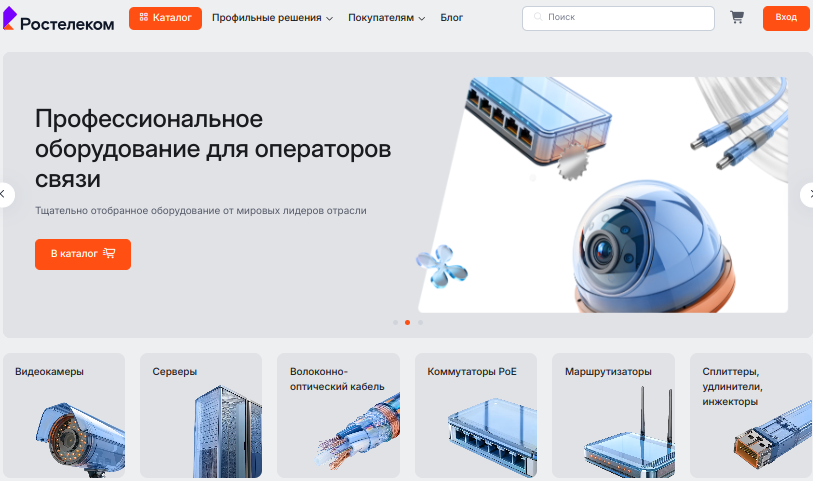Open Серверы category card
The width and height of the screenshot is (813, 481).
[201, 415]
